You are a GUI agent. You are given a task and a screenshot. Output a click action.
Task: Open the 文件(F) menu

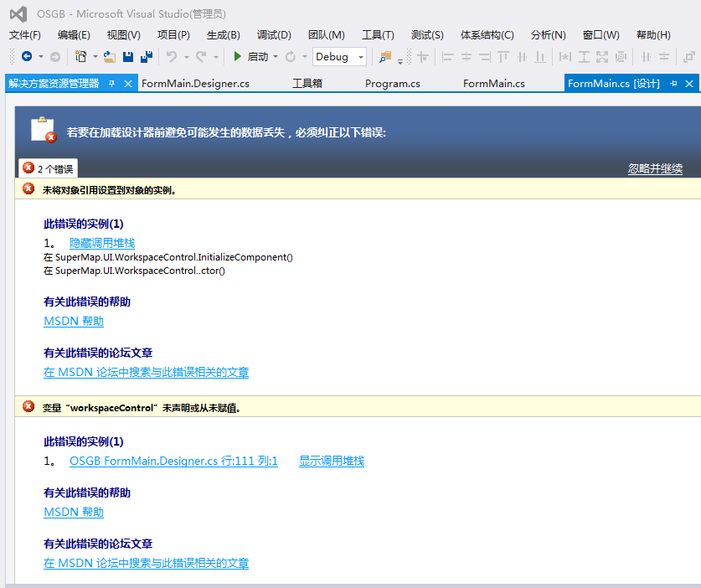[25, 35]
